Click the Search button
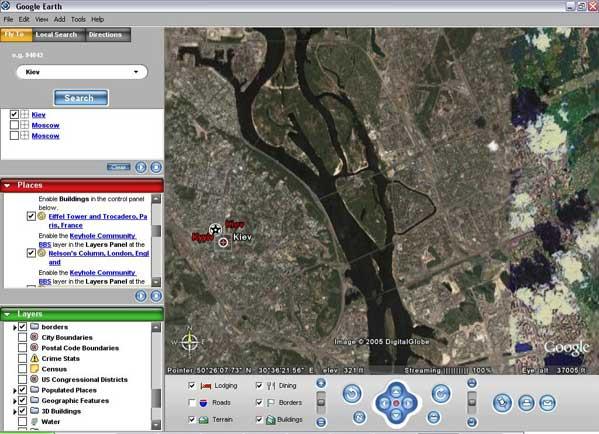The width and height of the screenshot is (599, 434). [81, 98]
